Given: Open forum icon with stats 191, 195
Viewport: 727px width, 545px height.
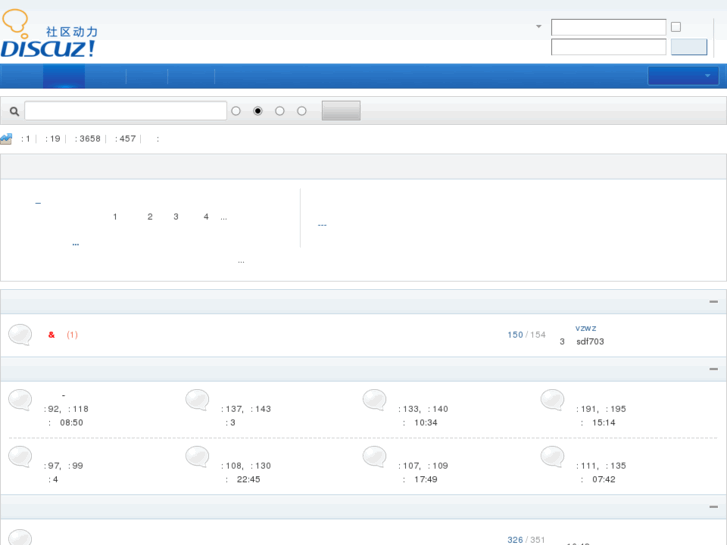Looking at the screenshot, I should click(x=552, y=399).
